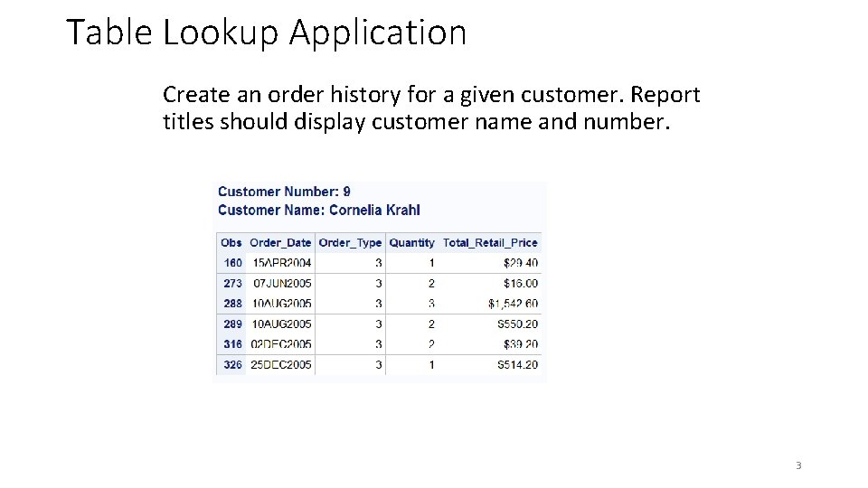Click the Order_Date column header
This screenshot has height=488, width=868.
point(280,243)
